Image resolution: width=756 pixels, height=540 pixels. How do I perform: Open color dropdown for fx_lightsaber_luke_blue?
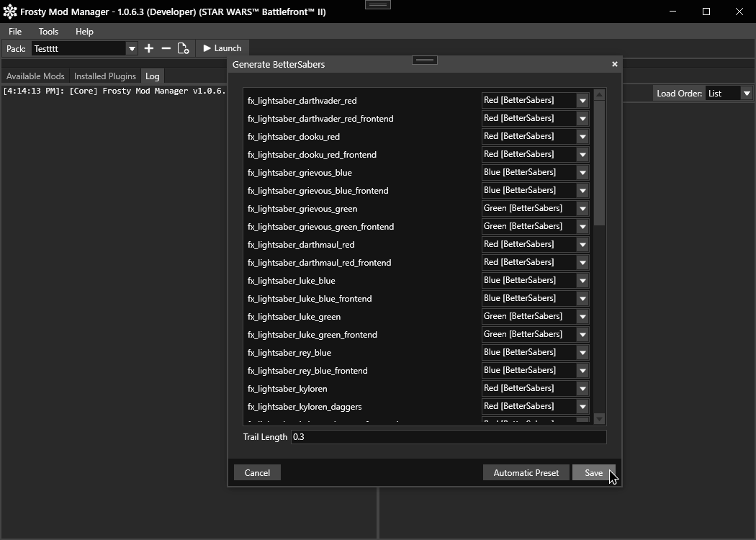tap(535, 280)
